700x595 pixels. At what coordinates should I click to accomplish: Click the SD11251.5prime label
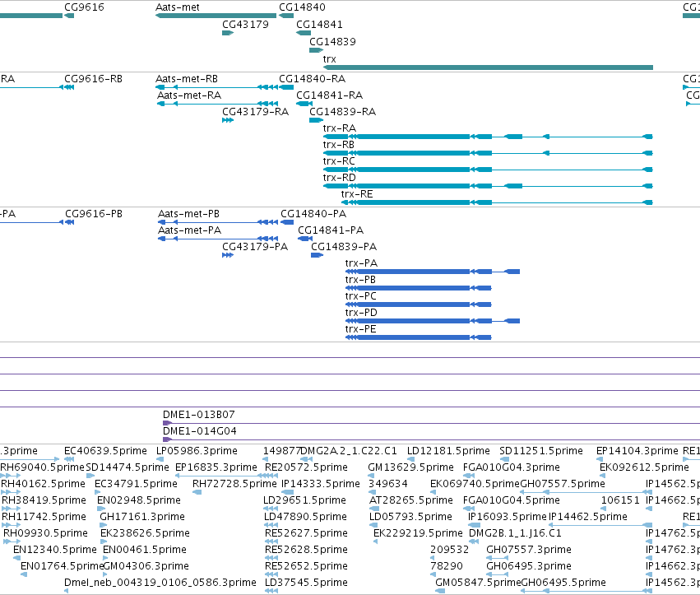click(541, 451)
